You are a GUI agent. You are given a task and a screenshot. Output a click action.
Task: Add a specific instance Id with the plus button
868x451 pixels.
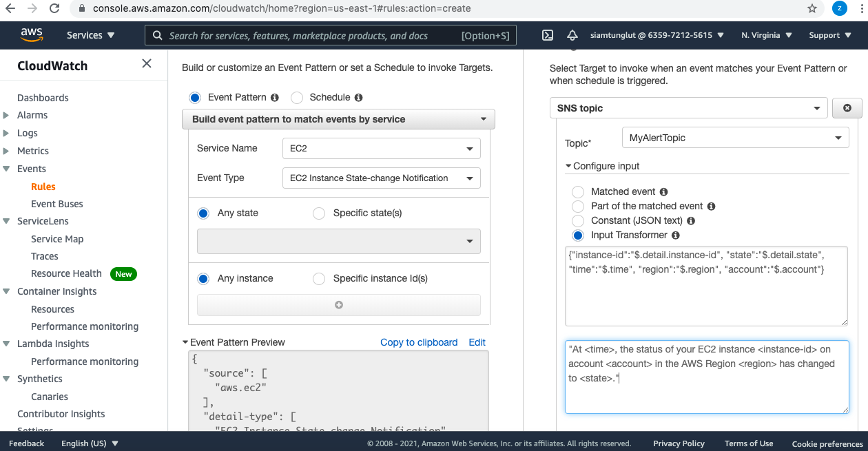[x=339, y=305]
